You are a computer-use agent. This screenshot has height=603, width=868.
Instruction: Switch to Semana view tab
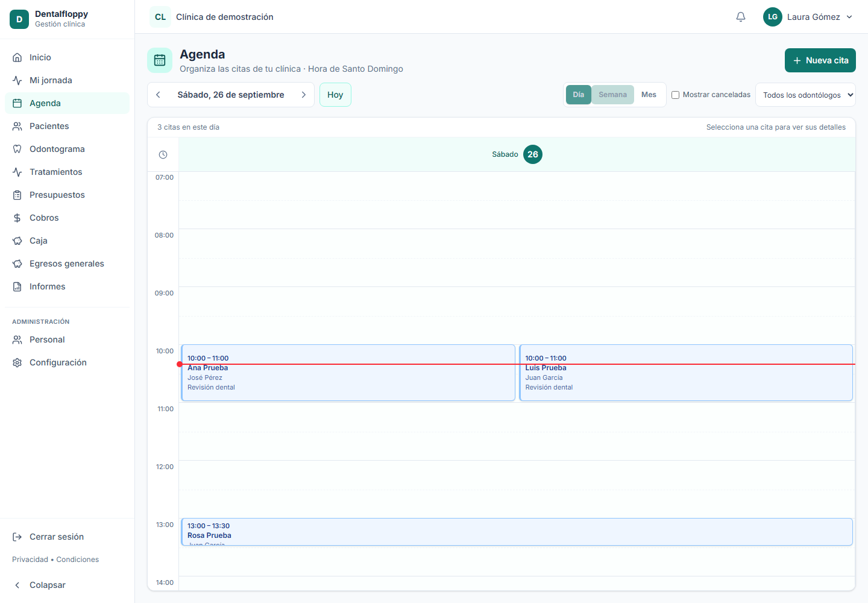coord(612,95)
